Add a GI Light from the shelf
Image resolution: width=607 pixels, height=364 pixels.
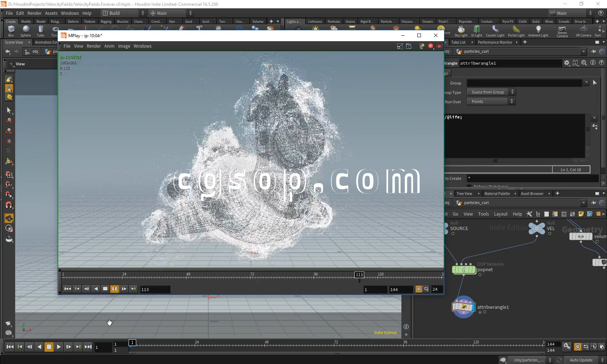pyautogui.click(x=477, y=31)
